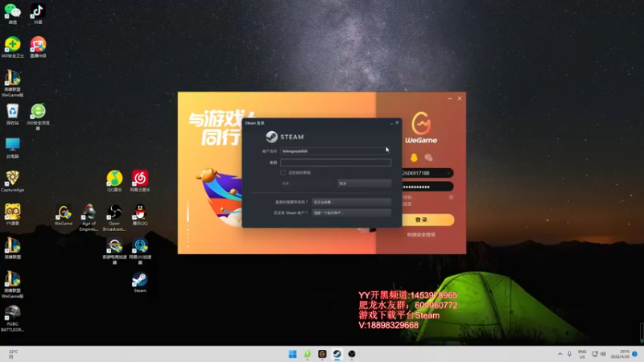Close the WeGame login window
This screenshot has width=644, height=362.
[460, 98]
